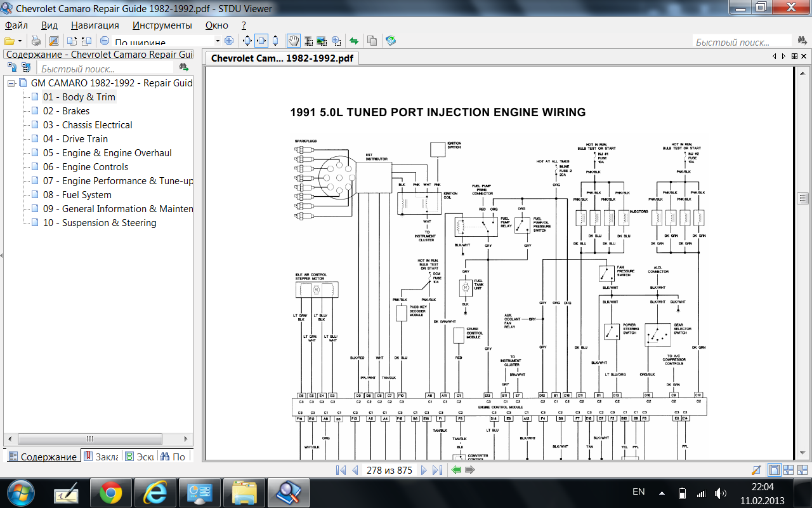
Task: Select '06 - Engine Controls' chapter
Action: tap(86, 167)
